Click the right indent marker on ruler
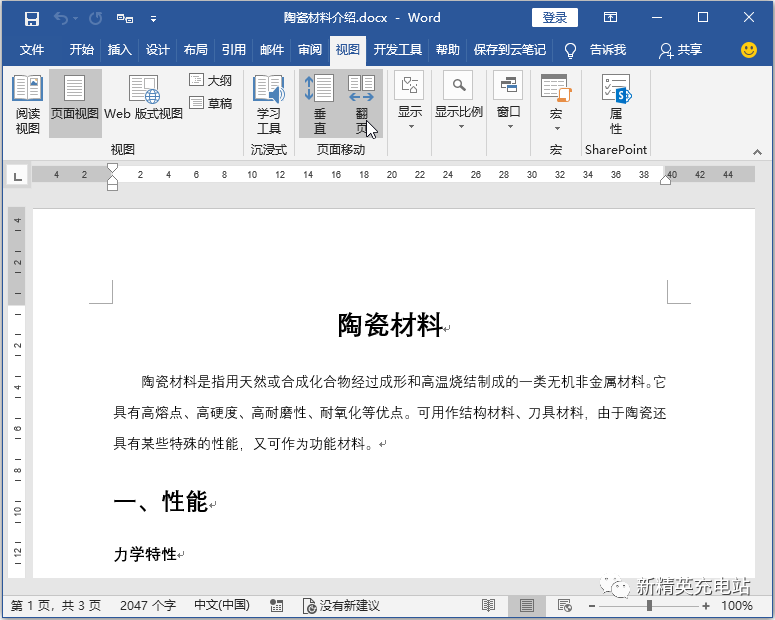Image resolution: width=775 pixels, height=620 pixels. [x=665, y=180]
